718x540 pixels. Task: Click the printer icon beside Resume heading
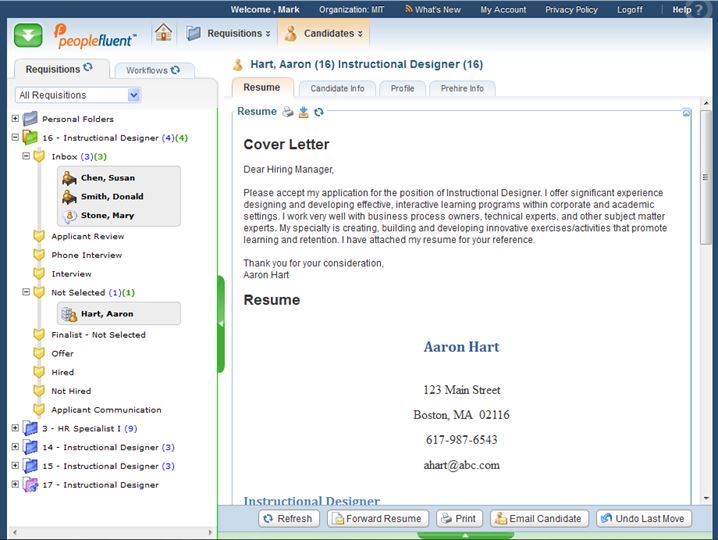pos(288,112)
